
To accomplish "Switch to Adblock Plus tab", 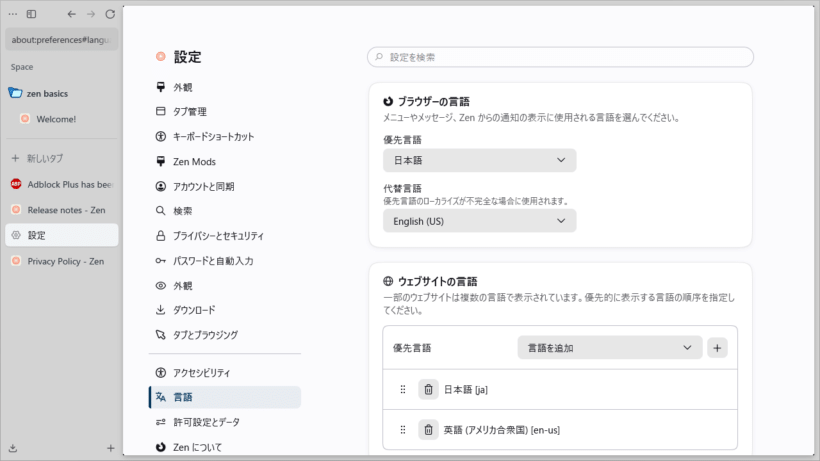I will (62, 185).
